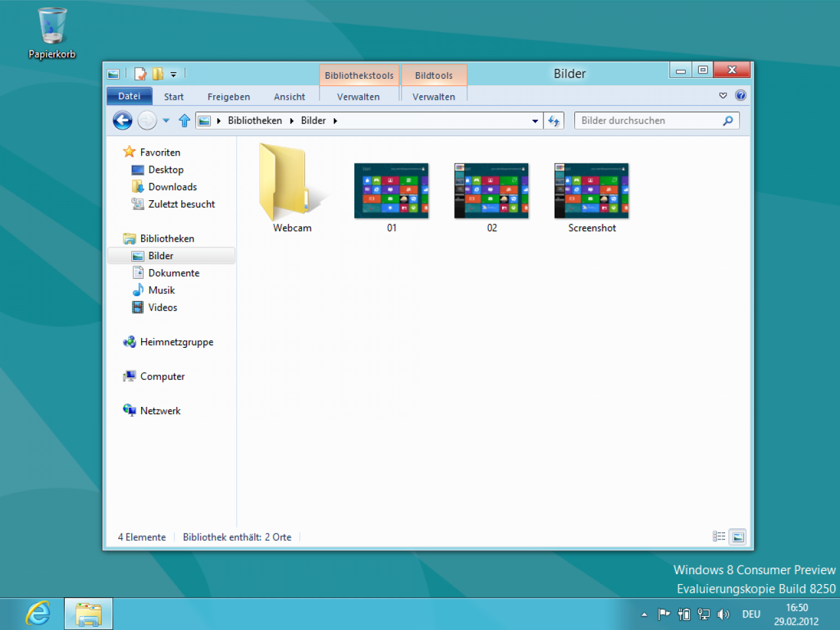Open the address bar history dropdown
Image resolution: width=840 pixels, height=630 pixels.
point(535,121)
